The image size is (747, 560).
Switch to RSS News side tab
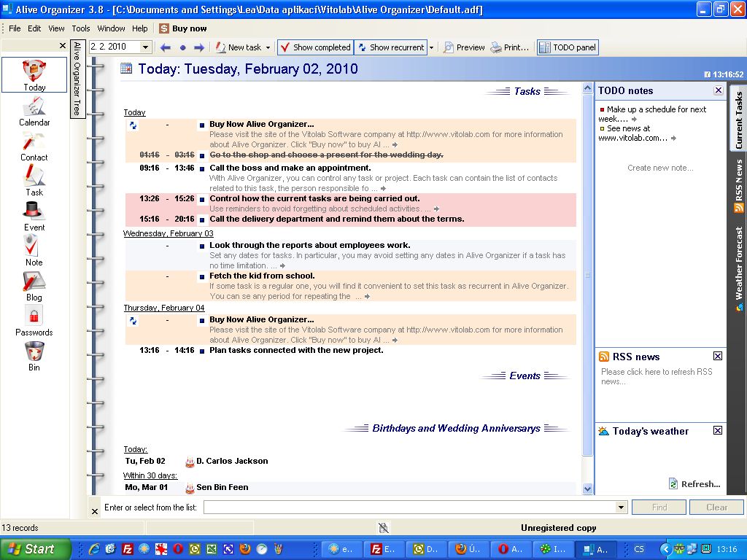pyautogui.click(x=738, y=185)
